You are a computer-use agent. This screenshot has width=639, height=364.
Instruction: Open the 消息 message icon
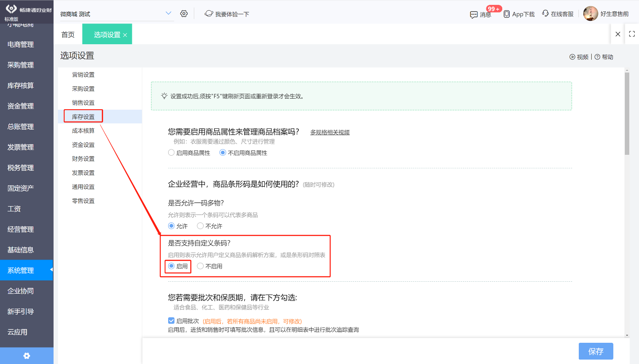(x=474, y=15)
